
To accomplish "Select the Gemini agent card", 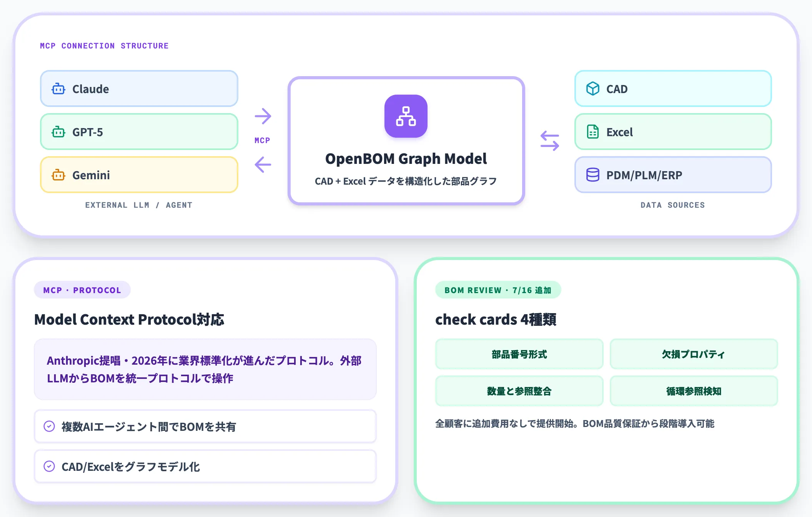I will tap(139, 175).
